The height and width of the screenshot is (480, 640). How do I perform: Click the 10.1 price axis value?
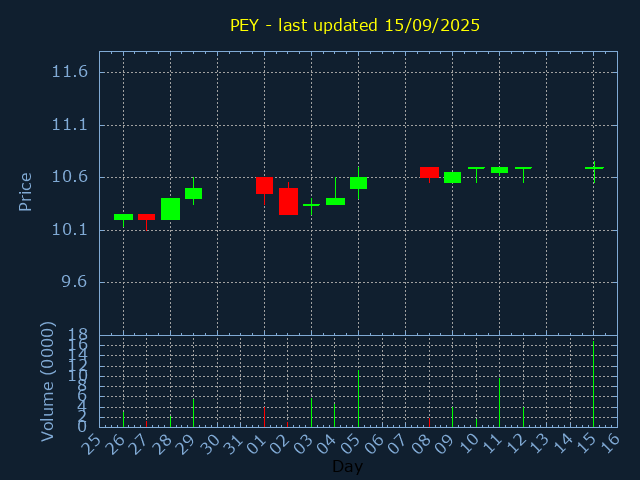(69, 230)
